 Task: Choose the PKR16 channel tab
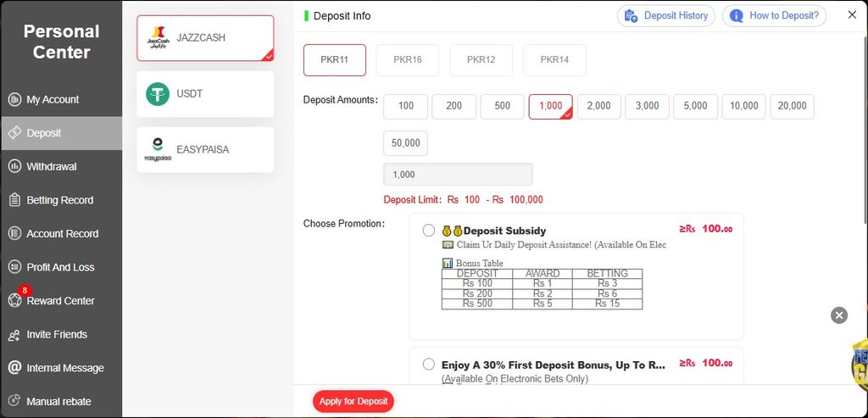(408, 60)
